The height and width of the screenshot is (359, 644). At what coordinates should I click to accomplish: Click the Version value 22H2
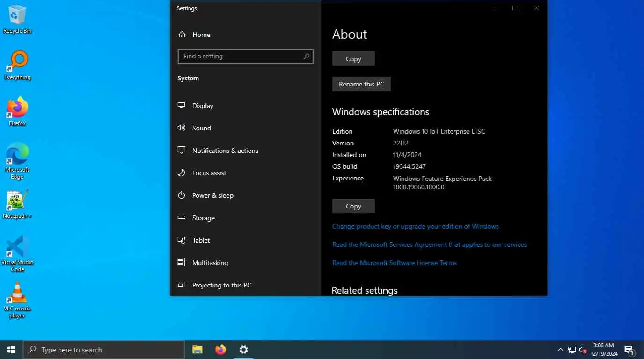click(402, 143)
